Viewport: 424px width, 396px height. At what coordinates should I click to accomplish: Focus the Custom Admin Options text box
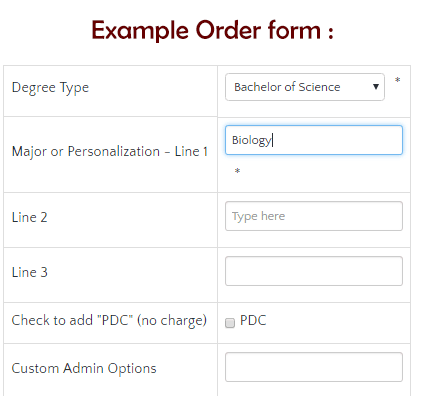pyautogui.click(x=314, y=367)
